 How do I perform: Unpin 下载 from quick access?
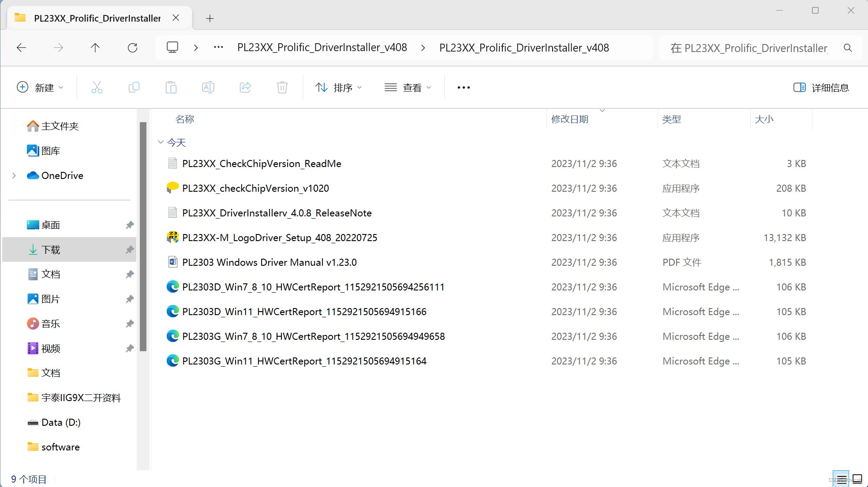(130, 250)
